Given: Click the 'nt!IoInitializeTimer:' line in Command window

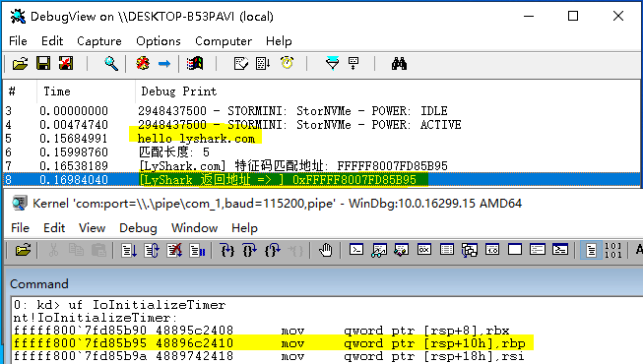Looking at the screenshot, I should [96, 318].
